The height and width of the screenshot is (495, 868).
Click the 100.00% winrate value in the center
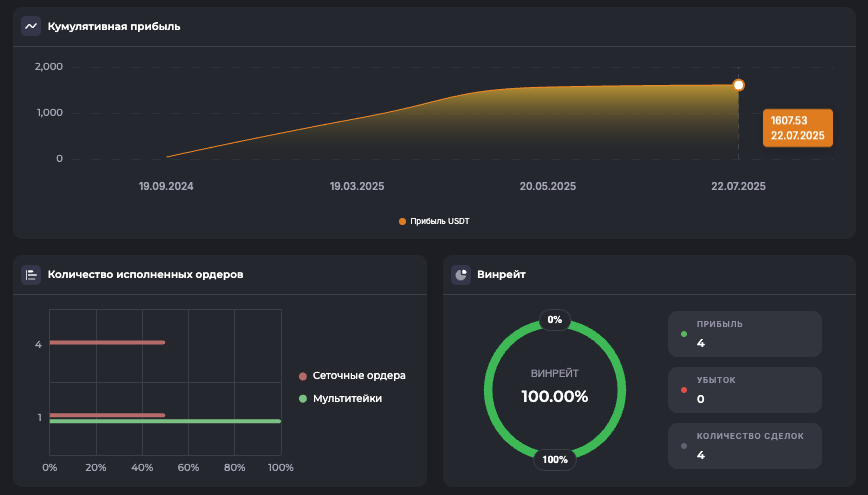click(555, 396)
